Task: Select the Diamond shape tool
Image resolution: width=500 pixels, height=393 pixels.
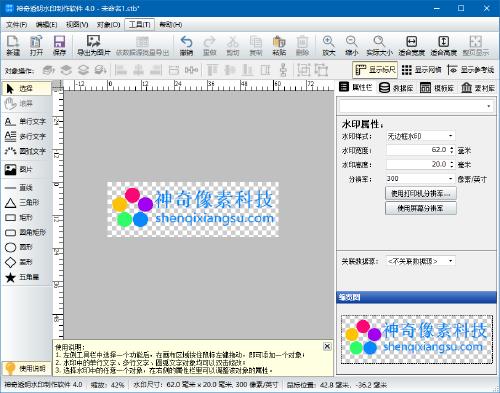Action: (x=27, y=262)
